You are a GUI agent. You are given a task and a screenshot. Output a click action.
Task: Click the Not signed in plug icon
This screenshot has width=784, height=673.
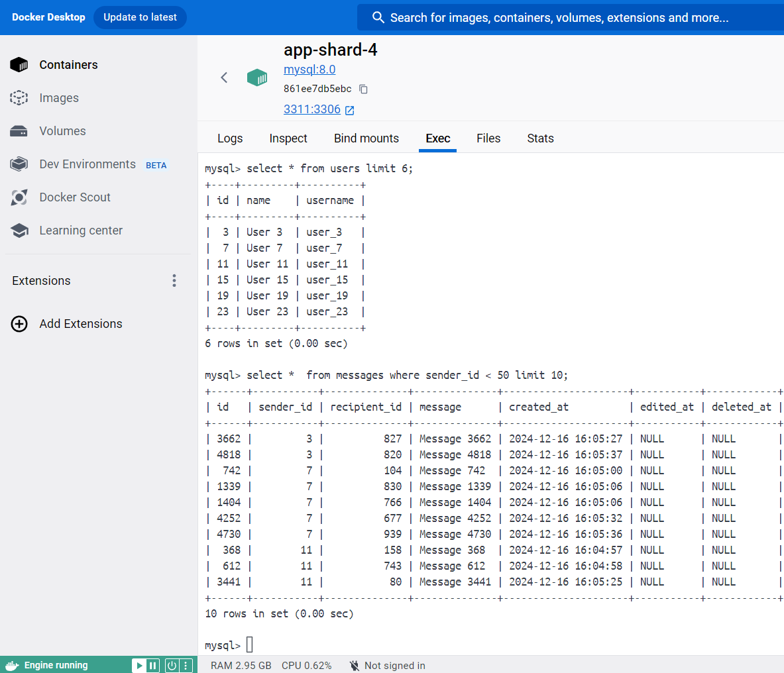355,666
